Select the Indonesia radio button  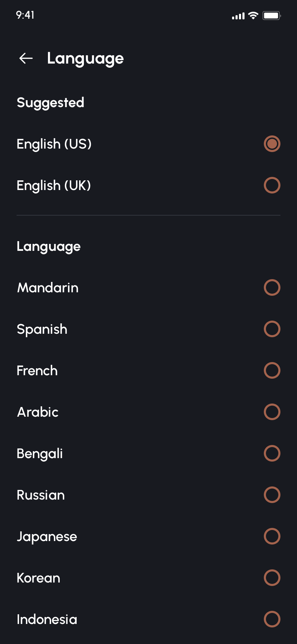272,619
